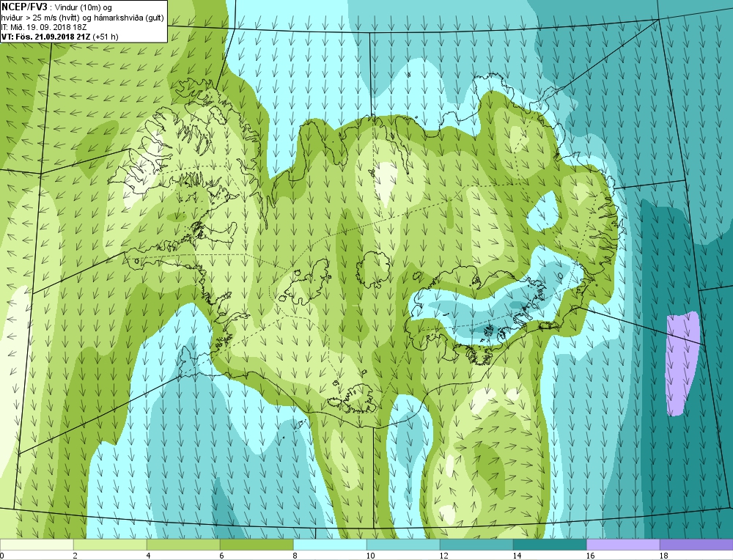Click the legend label '16'
Screen dimensions: 733x560
point(590,556)
